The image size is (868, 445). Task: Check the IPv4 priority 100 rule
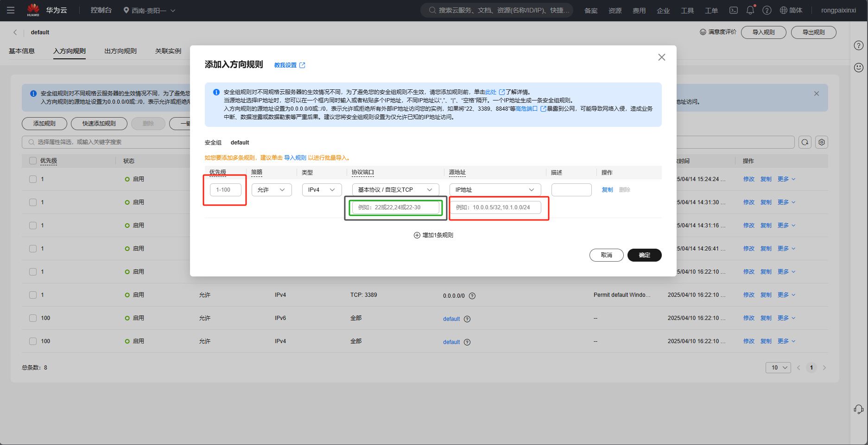(33, 341)
